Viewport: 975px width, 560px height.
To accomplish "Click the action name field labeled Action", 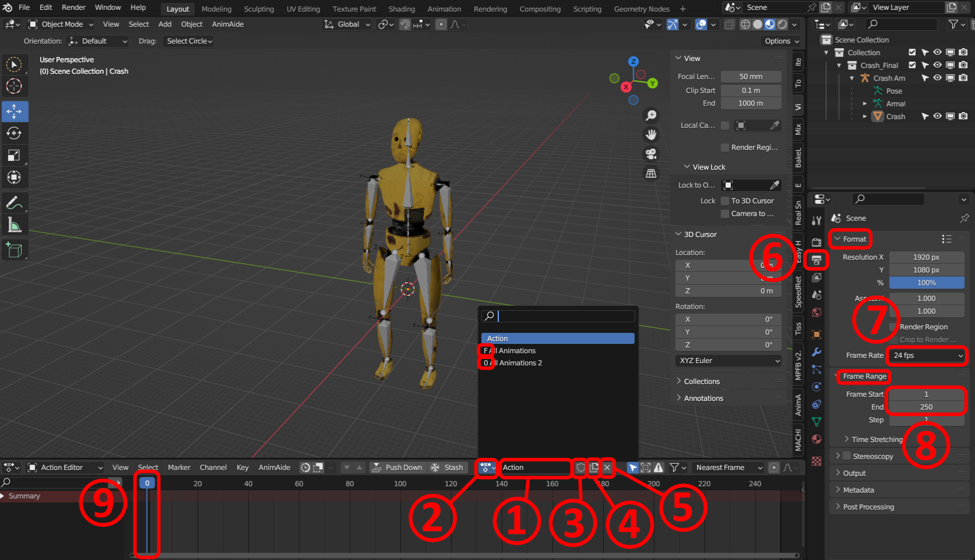I will pos(535,468).
